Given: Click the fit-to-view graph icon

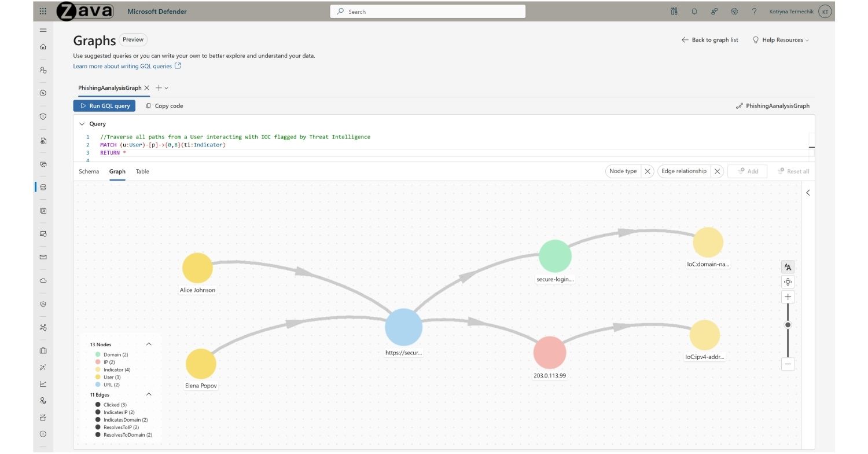Looking at the screenshot, I should 788,282.
